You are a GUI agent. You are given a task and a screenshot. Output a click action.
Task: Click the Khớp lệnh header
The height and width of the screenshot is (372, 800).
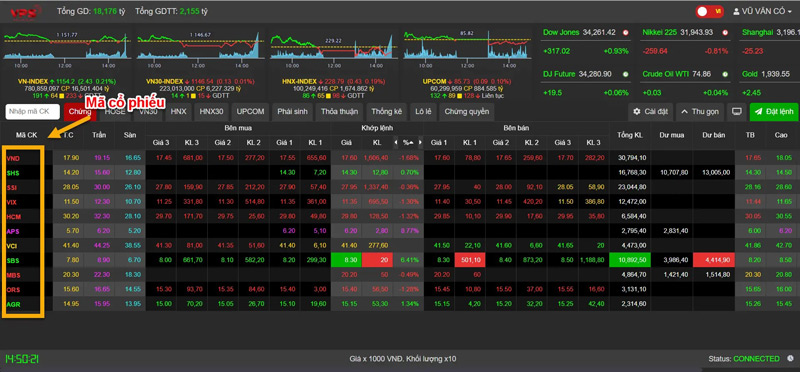pyautogui.click(x=377, y=127)
